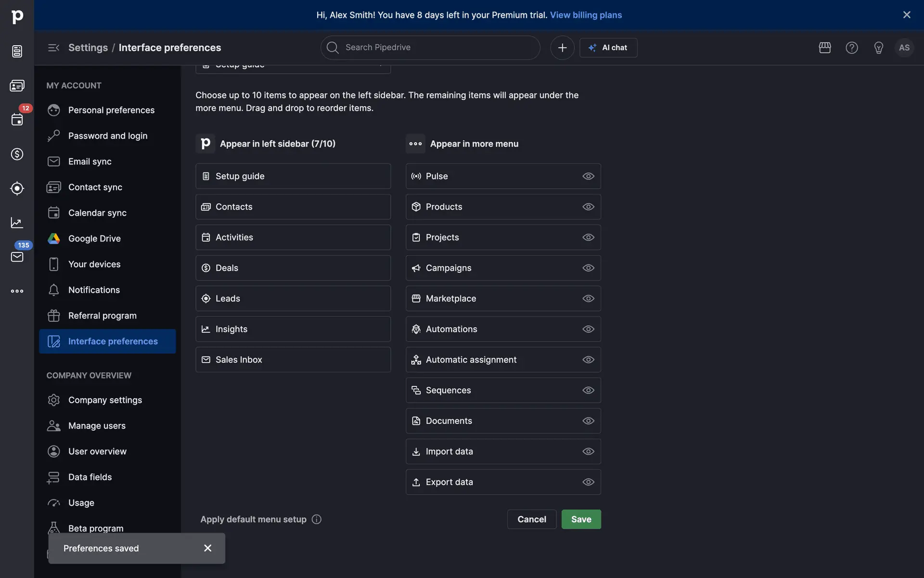Open Leads from left navigation rail

click(17, 188)
